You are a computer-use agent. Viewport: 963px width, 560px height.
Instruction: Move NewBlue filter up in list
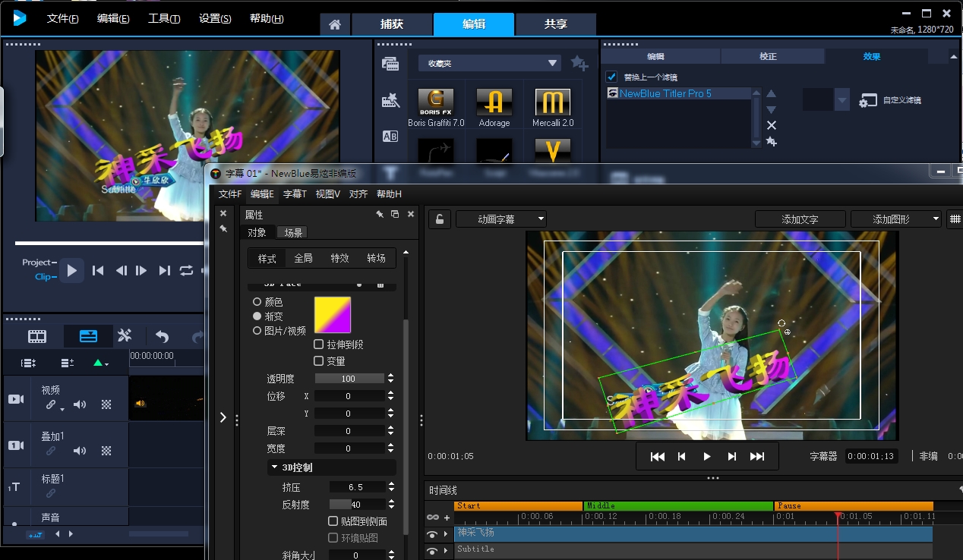pos(772,93)
